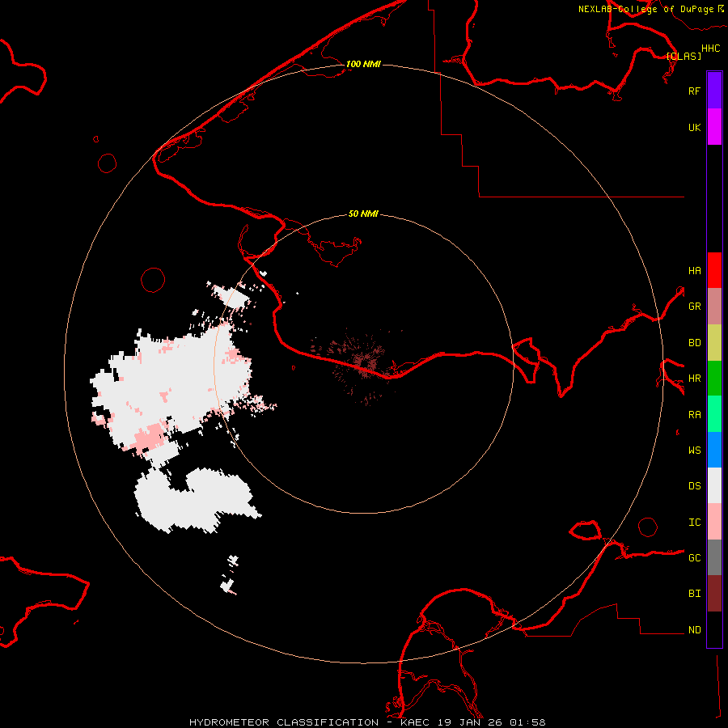Click the 100 NMI range ring label
The image size is (728, 728).
coord(363,64)
